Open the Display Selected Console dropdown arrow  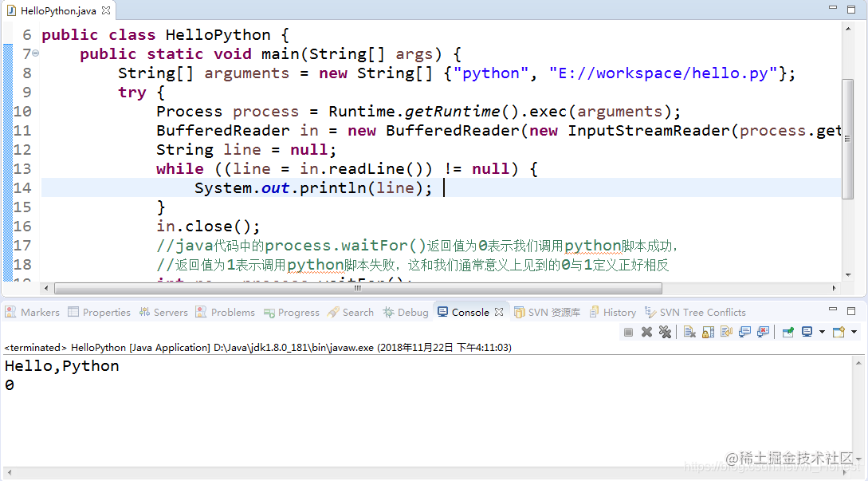click(x=822, y=332)
